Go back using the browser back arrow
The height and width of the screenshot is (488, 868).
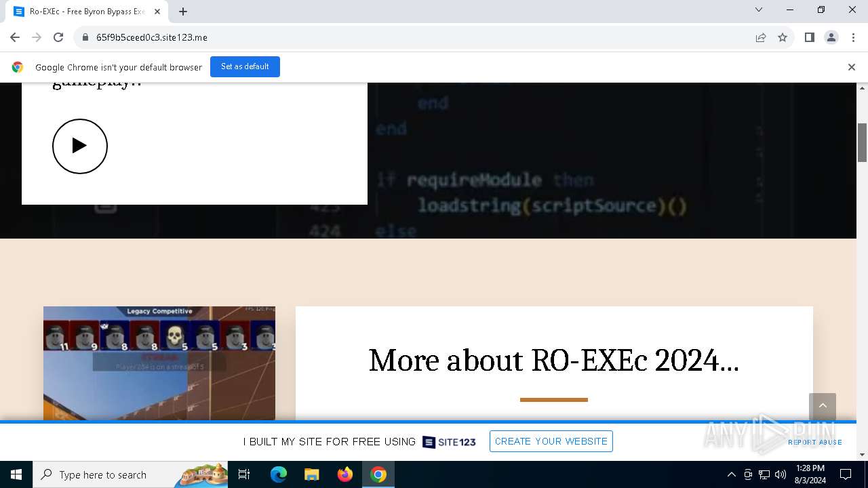(15, 37)
